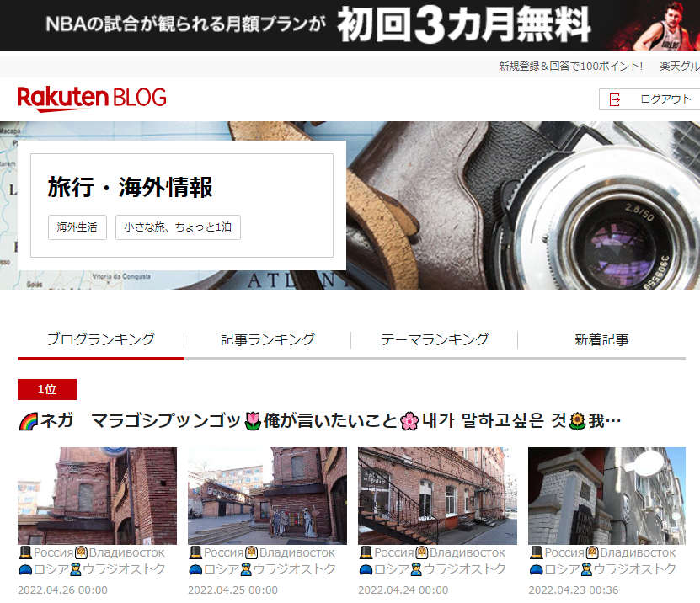Viewport: 700px width, 603px height.
Task: Open Россия Владивосток post dated 2022.04.25
Action: point(262,561)
